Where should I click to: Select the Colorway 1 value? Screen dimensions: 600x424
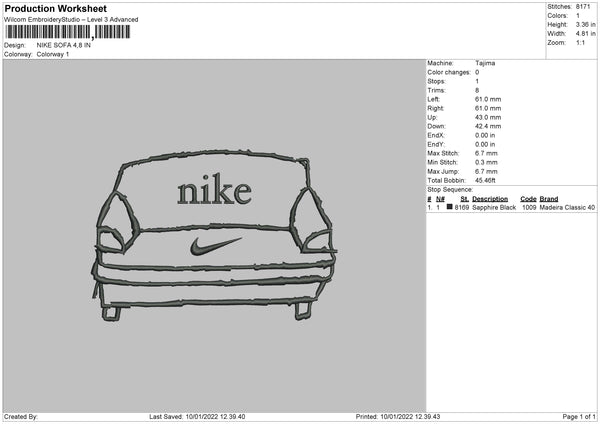pos(53,54)
